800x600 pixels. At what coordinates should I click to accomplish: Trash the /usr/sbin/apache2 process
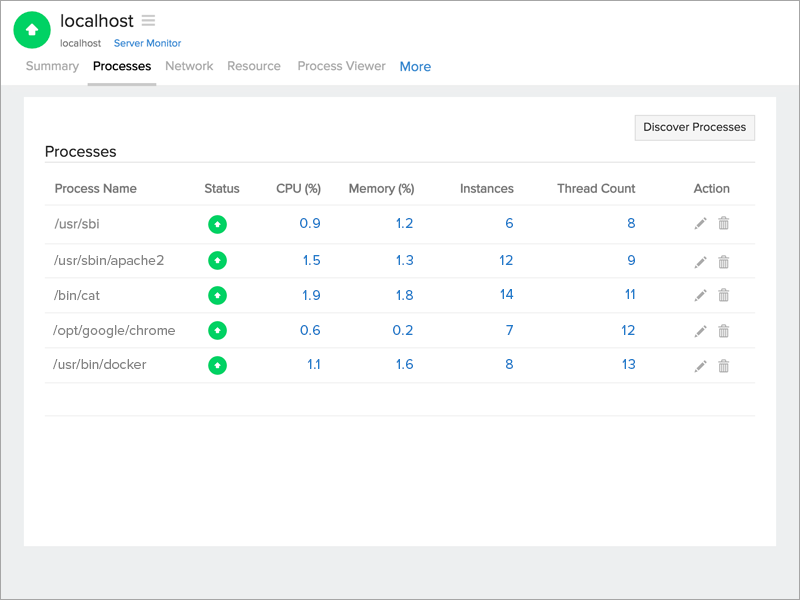pyautogui.click(x=724, y=259)
